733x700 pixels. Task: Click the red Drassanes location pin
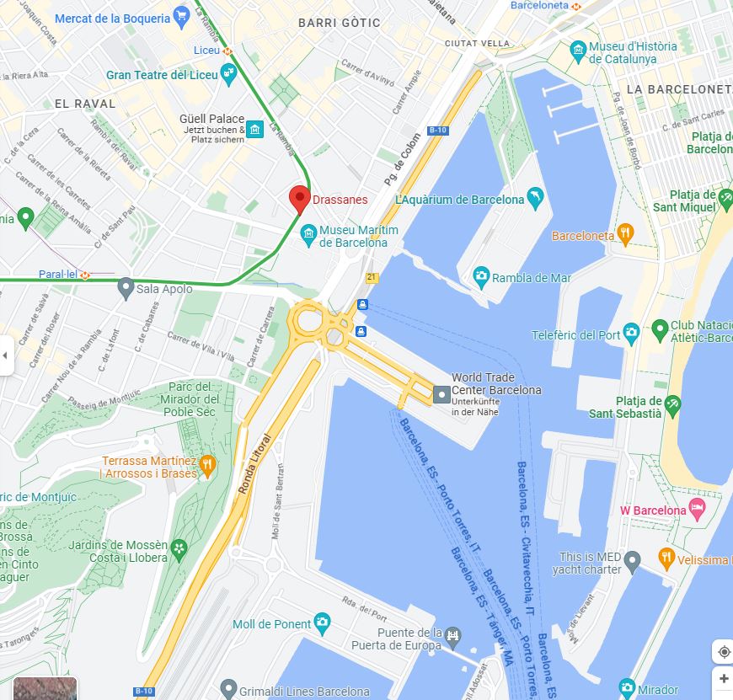pyautogui.click(x=300, y=200)
